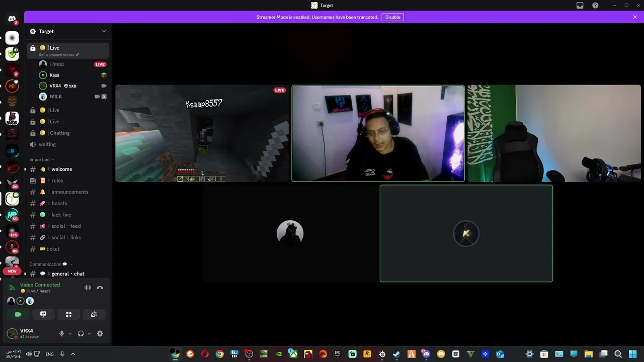Collapse the Important category
Viewport: 644px width, 362px height.
point(42,160)
